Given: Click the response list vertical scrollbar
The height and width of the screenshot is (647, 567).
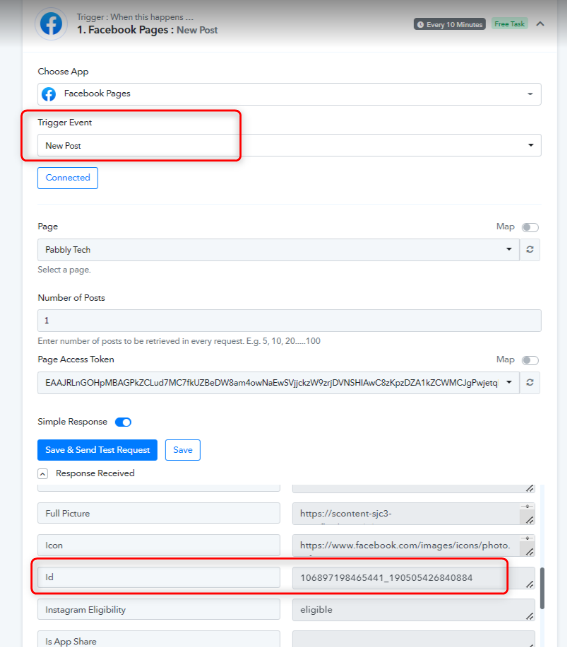Looking at the screenshot, I should [542, 588].
